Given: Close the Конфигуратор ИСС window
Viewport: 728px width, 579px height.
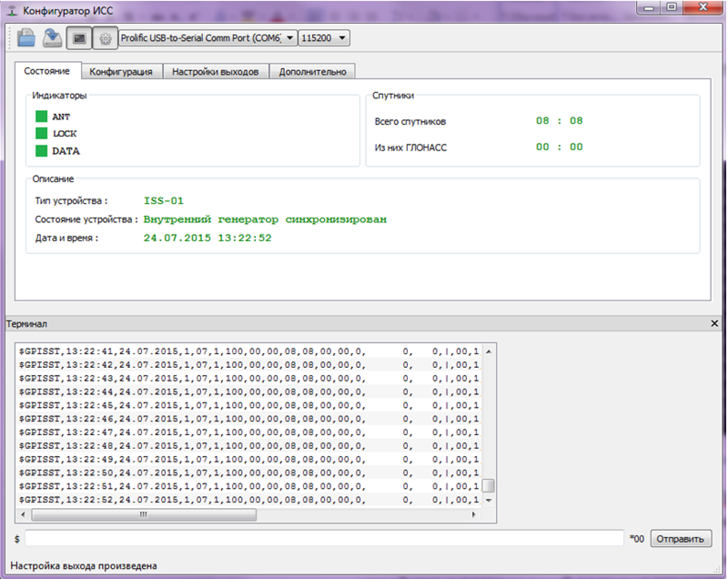Looking at the screenshot, I should [x=703, y=8].
